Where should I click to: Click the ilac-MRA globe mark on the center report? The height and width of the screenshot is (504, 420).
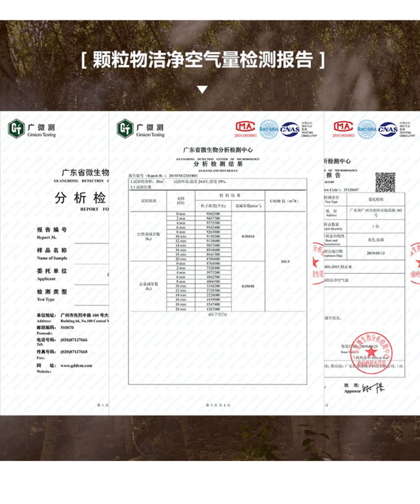click(x=269, y=129)
